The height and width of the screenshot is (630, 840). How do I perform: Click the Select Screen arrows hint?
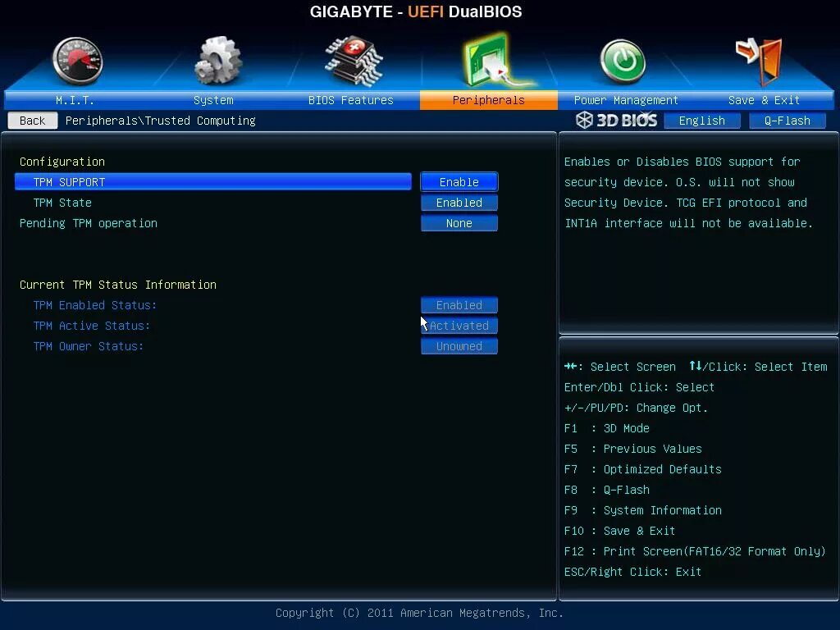point(620,367)
